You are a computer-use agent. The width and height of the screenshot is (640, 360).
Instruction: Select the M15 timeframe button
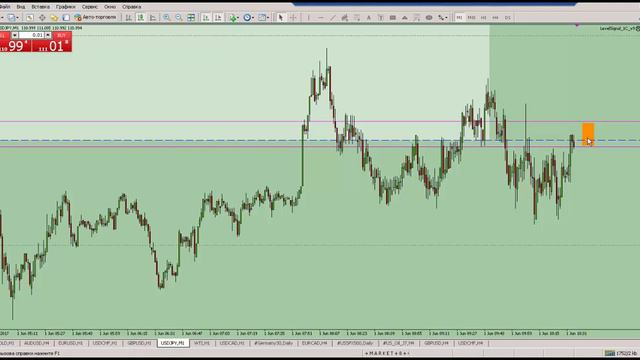tap(471, 18)
